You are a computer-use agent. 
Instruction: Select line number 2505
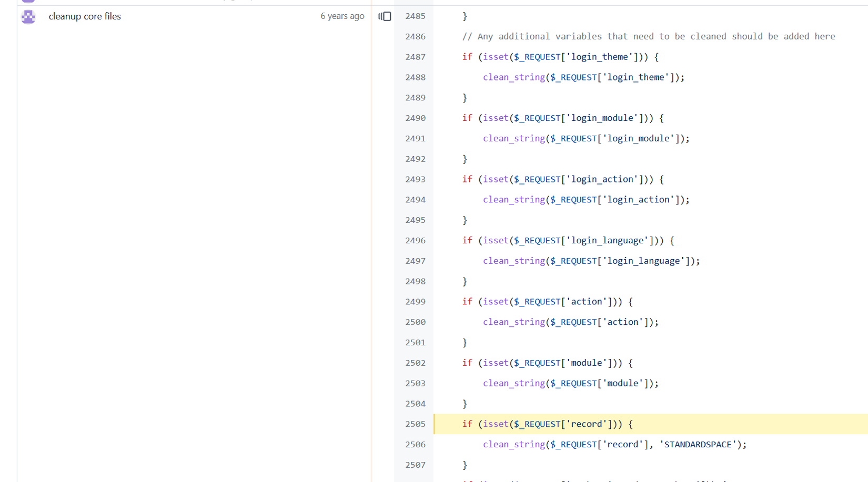(415, 424)
